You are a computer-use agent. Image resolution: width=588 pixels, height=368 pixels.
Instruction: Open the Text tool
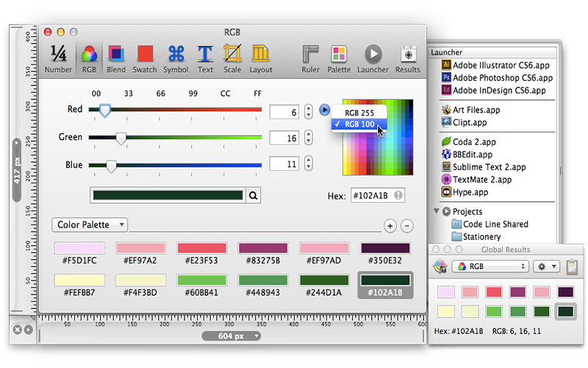(x=205, y=59)
